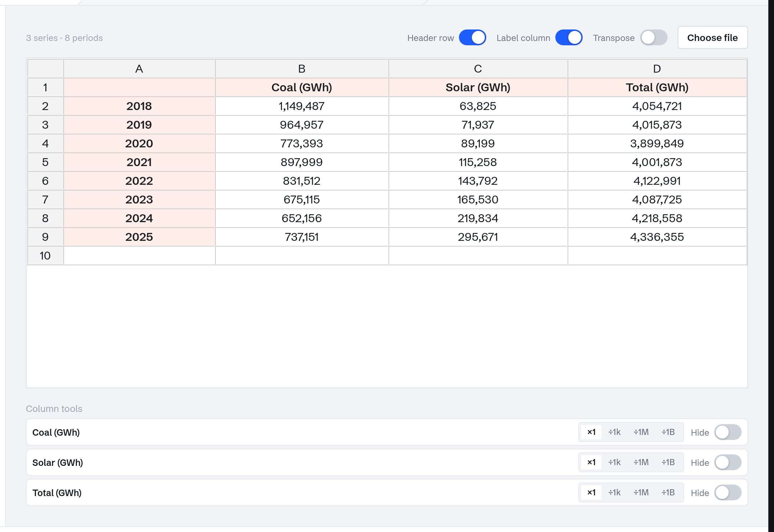The width and height of the screenshot is (774, 532).
Task: Click the 2024 label cell
Action: tap(139, 218)
